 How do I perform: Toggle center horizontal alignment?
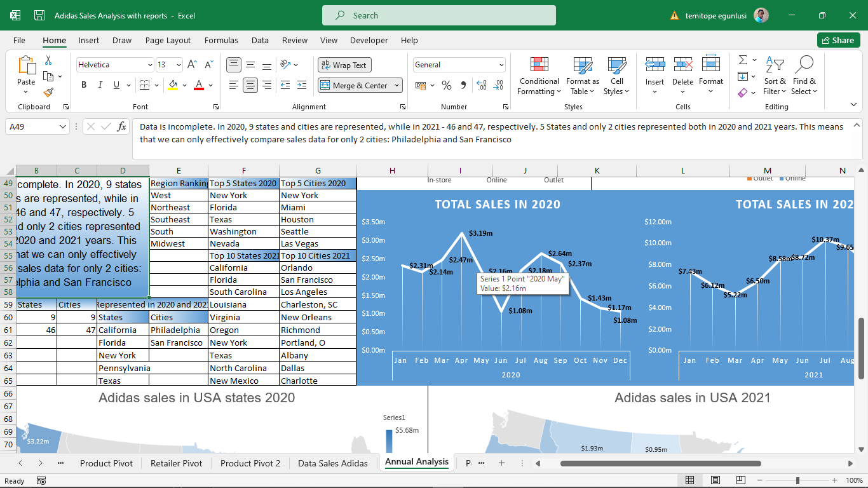coord(250,85)
